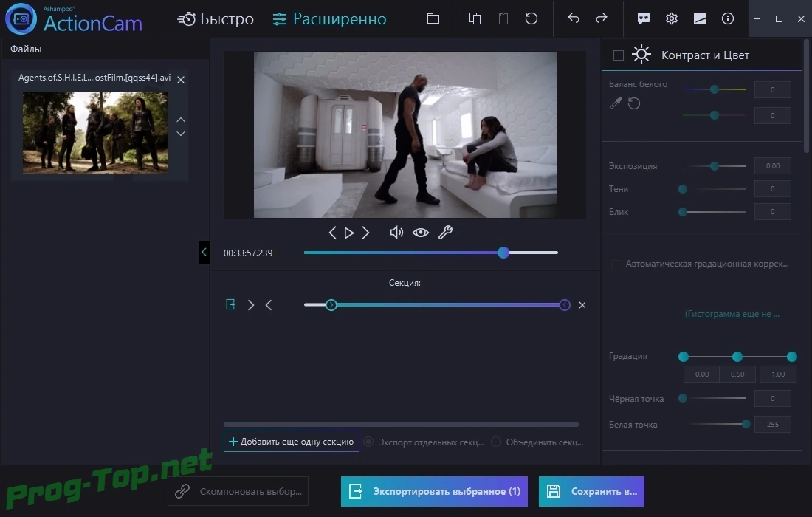Image resolution: width=812 pixels, height=517 pixels.
Task: Move file down with chevron arrow
Action: [x=181, y=133]
